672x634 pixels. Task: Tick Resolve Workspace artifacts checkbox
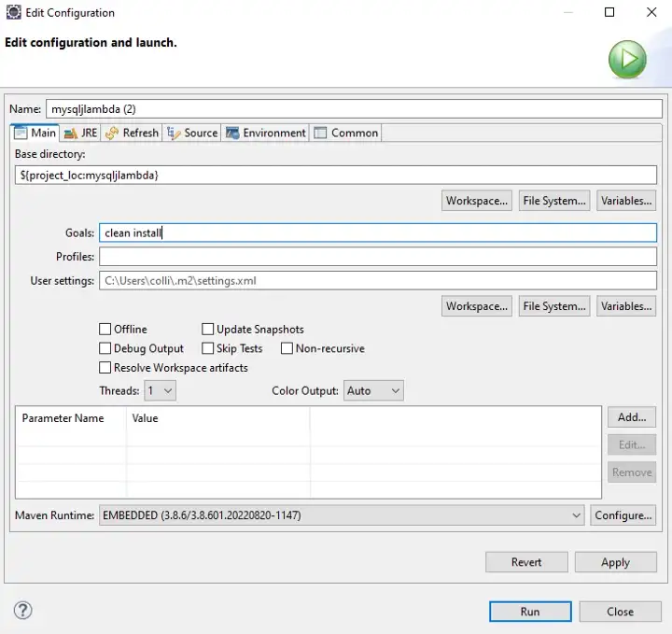click(105, 367)
